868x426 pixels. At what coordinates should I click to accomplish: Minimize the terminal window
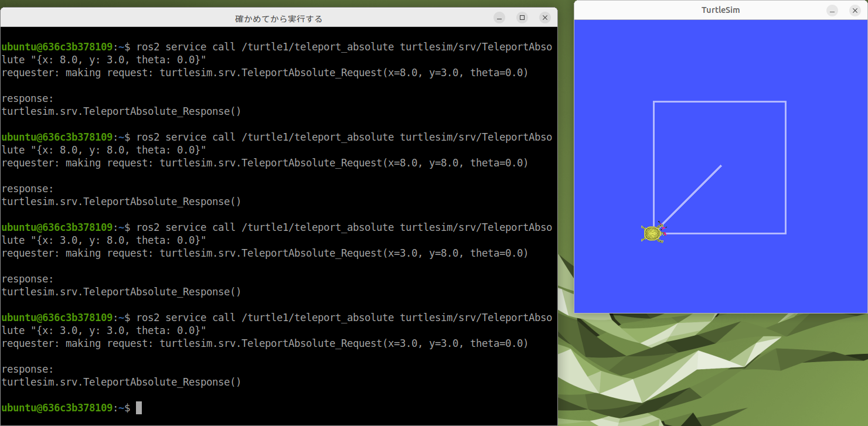point(499,18)
